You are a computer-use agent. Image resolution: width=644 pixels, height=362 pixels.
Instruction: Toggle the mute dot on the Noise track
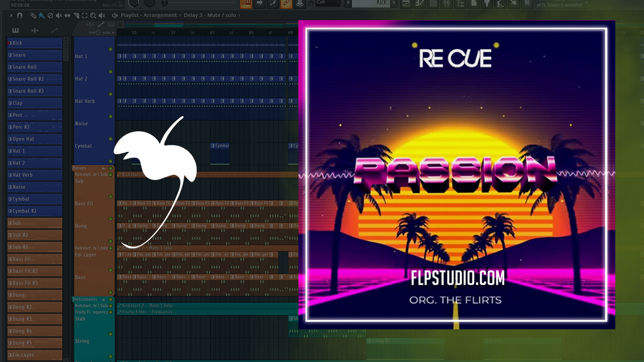tap(111, 116)
